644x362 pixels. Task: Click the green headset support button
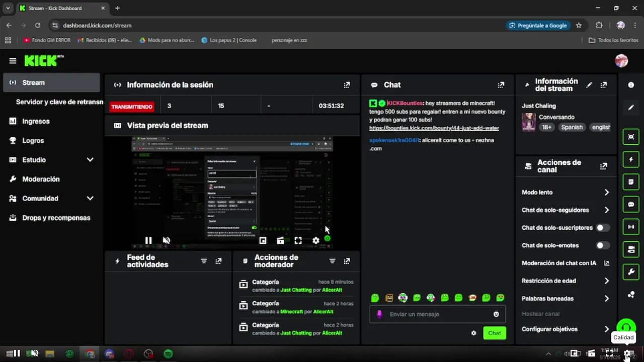click(x=626, y=326)
